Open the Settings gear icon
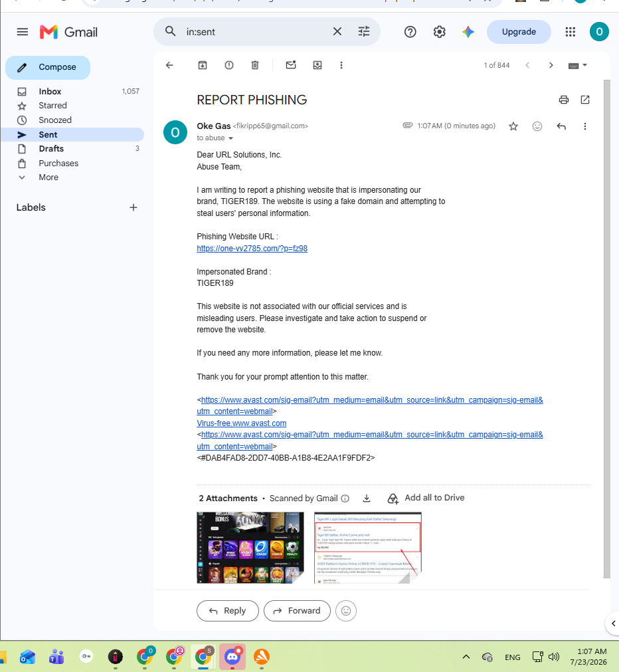The width and height of the screenshot is (619, 672). click(439, 32)
